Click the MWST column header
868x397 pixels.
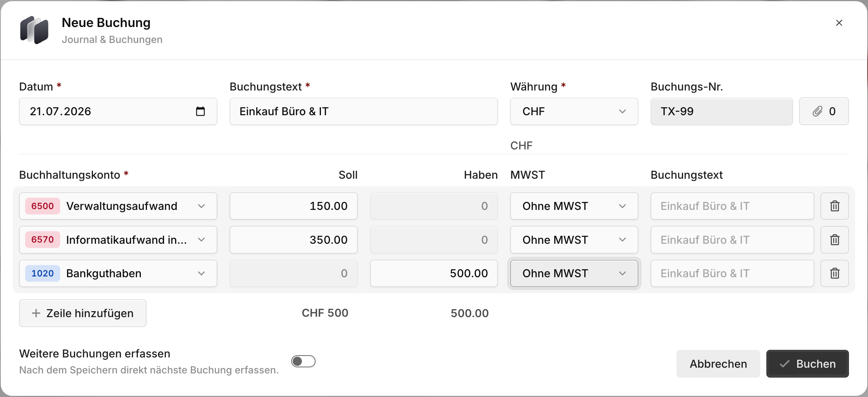pyautogui.click(x=527, y=175)
